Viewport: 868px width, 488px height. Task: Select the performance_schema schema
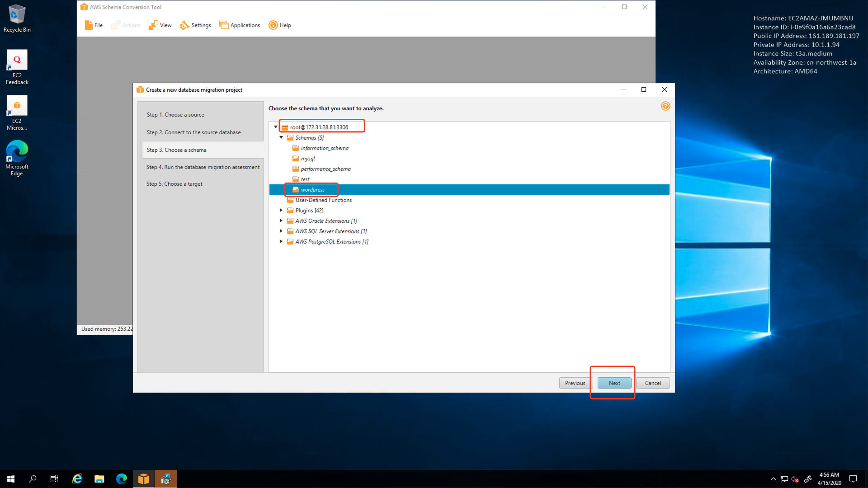tap(325, 169)
